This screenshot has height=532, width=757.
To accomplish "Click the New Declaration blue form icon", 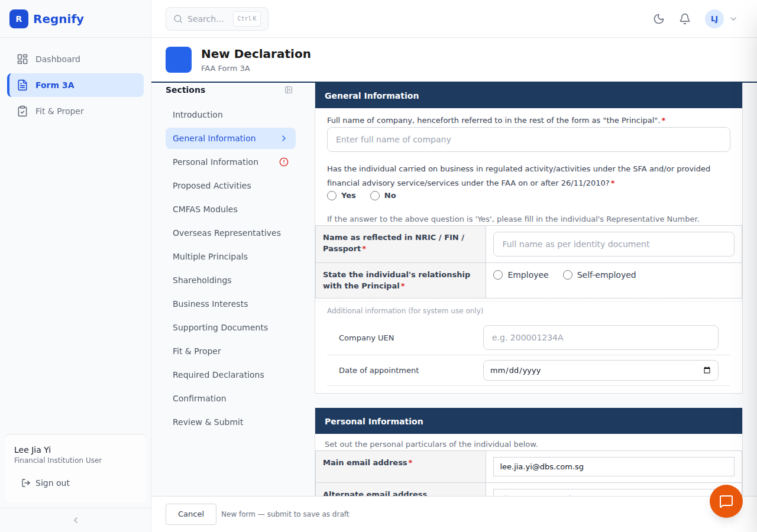I will [179, 60].
